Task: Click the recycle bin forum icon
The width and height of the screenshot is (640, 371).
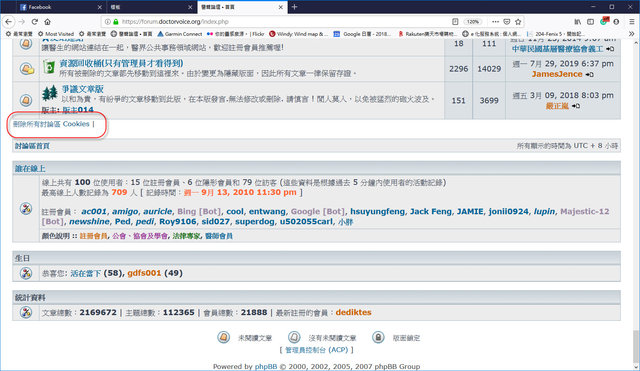Action: coord(49,67)
